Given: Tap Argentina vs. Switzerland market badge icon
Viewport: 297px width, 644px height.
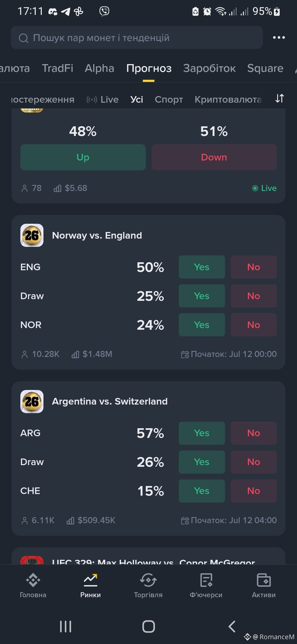Looking at the screenshot, I should coord(32,401).
